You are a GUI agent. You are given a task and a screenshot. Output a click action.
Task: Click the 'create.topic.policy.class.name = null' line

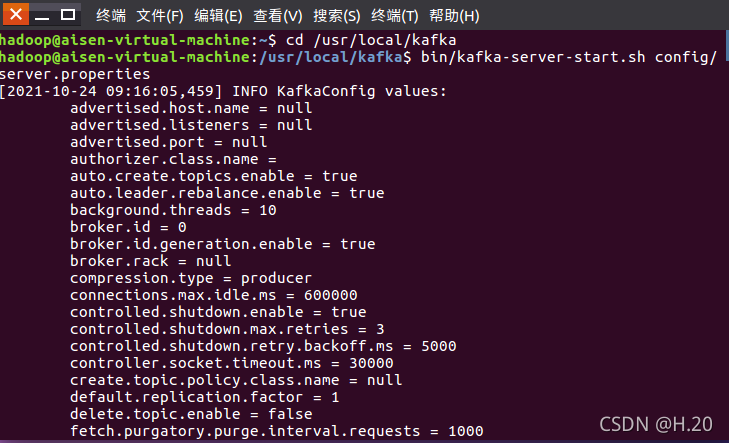(236, 380)
